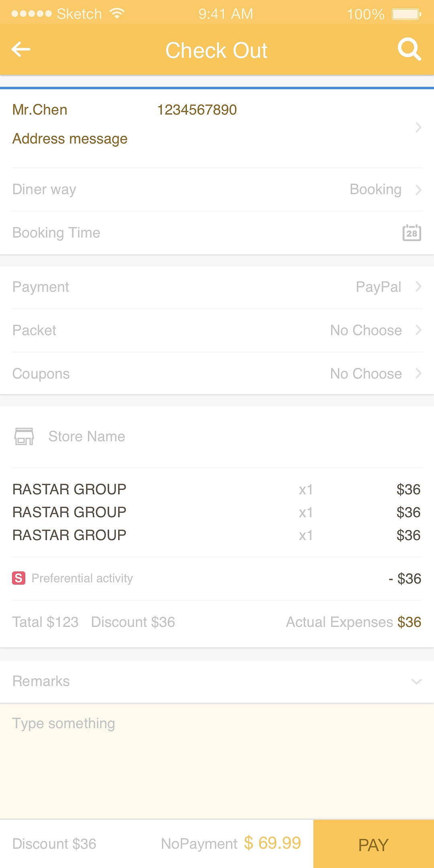Tap the back arrow icon
This screenshot has height=868, width=434.
pos(21,49)
